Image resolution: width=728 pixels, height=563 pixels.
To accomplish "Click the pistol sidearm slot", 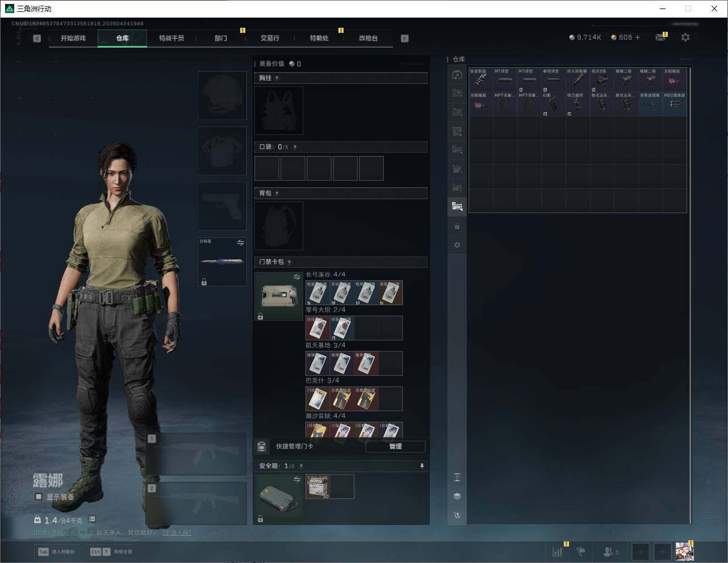I will tap(222, 206).
